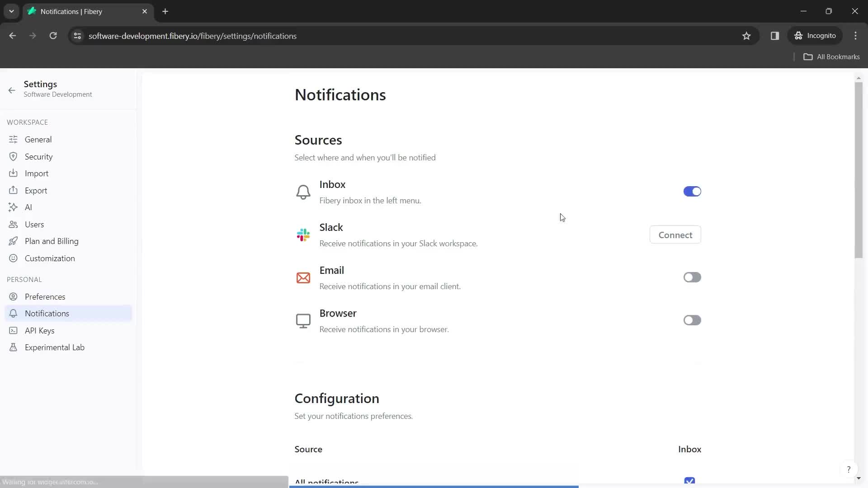Viewport: 868px width, 488px height.
Task: Click the back navigation arrow
Action: pyautogui.click(x=13, y=36)
